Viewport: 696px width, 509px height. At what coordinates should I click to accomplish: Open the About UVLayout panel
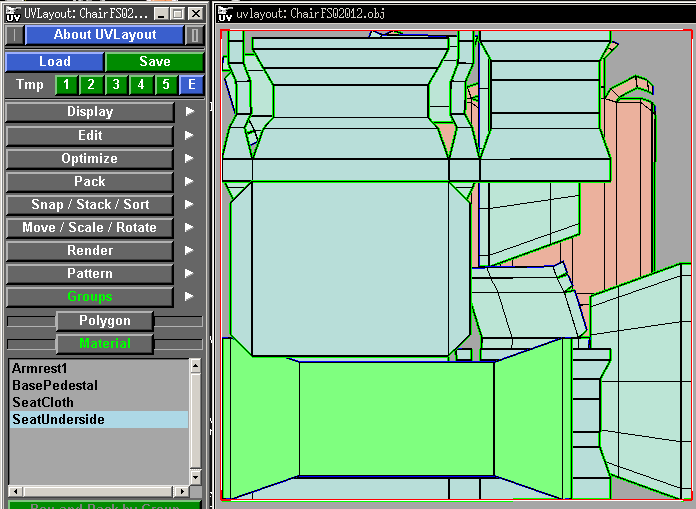[104, 35]
